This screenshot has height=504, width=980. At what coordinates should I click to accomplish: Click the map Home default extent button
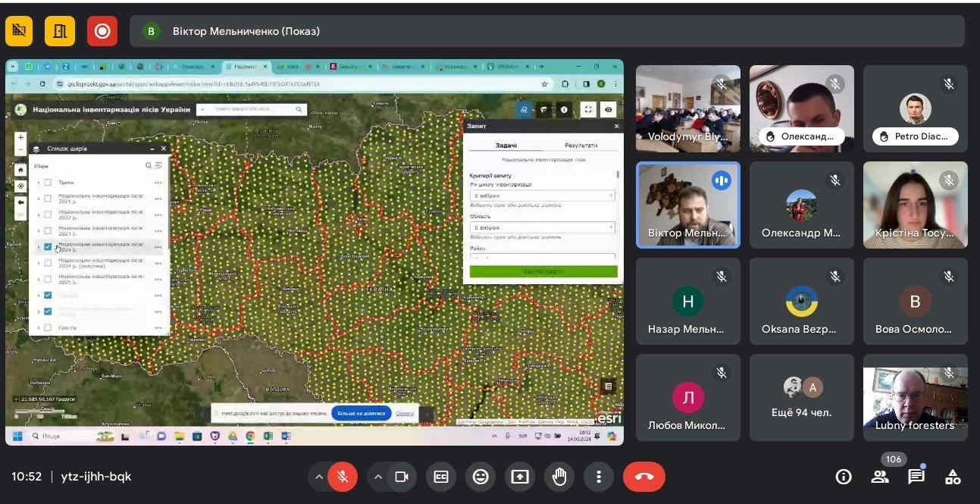[x=20, y=170]
